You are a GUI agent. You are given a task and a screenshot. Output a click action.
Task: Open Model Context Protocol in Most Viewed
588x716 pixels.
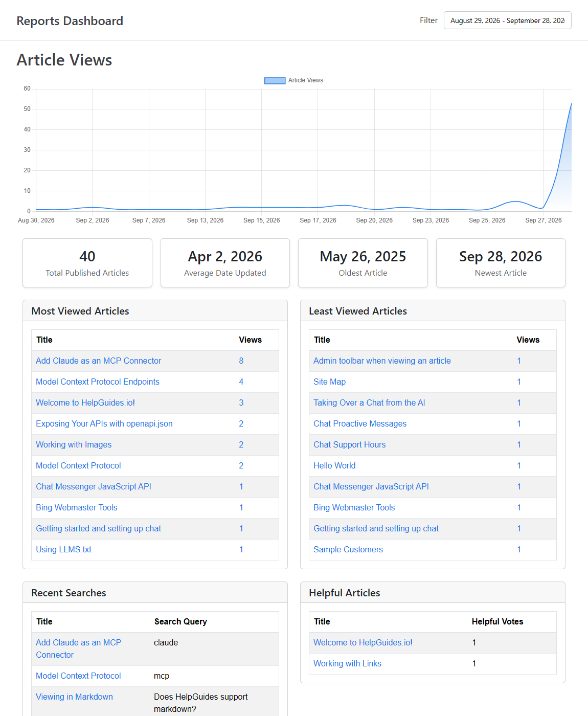[78, 465]
